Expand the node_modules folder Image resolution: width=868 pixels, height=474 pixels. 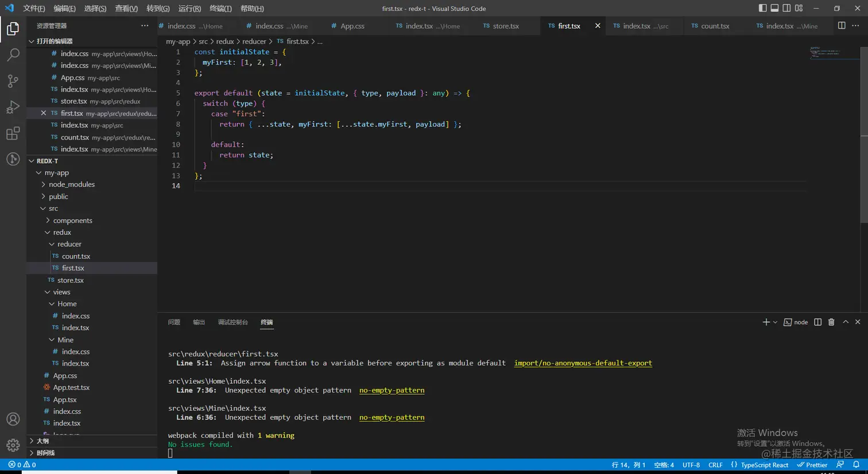coord(71,184)
